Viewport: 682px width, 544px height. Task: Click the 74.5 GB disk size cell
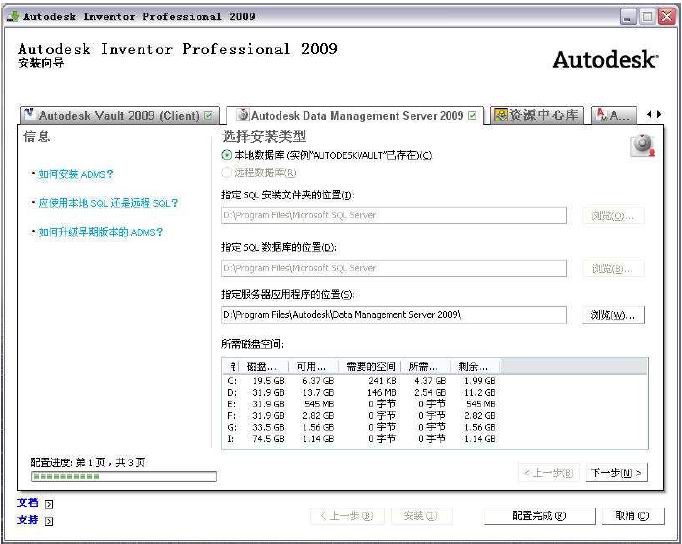click(x=268, y=439)
